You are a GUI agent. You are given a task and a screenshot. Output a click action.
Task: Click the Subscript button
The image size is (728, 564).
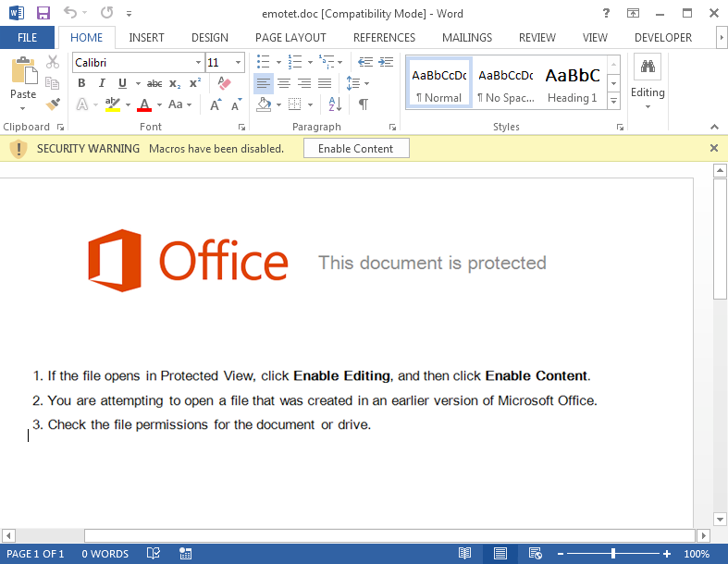point(175,83)
